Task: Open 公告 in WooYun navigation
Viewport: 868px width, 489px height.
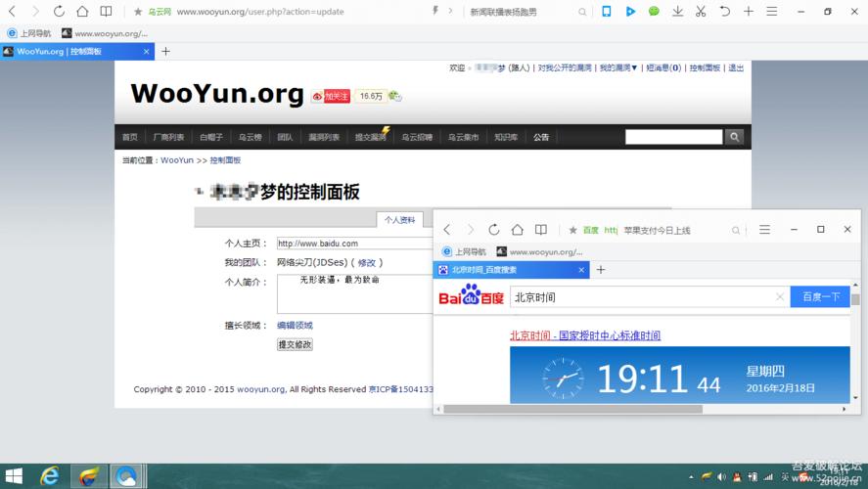Action: click(x=541, y=137)
